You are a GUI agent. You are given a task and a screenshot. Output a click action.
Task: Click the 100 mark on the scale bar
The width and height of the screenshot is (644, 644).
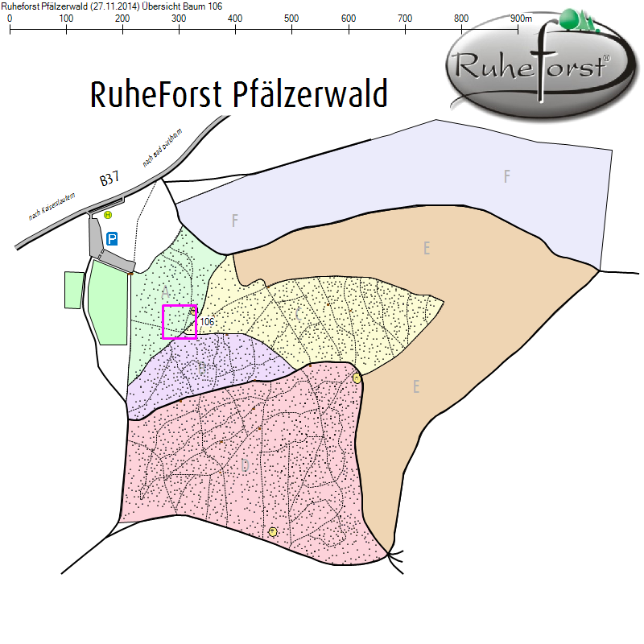point(66,19)
